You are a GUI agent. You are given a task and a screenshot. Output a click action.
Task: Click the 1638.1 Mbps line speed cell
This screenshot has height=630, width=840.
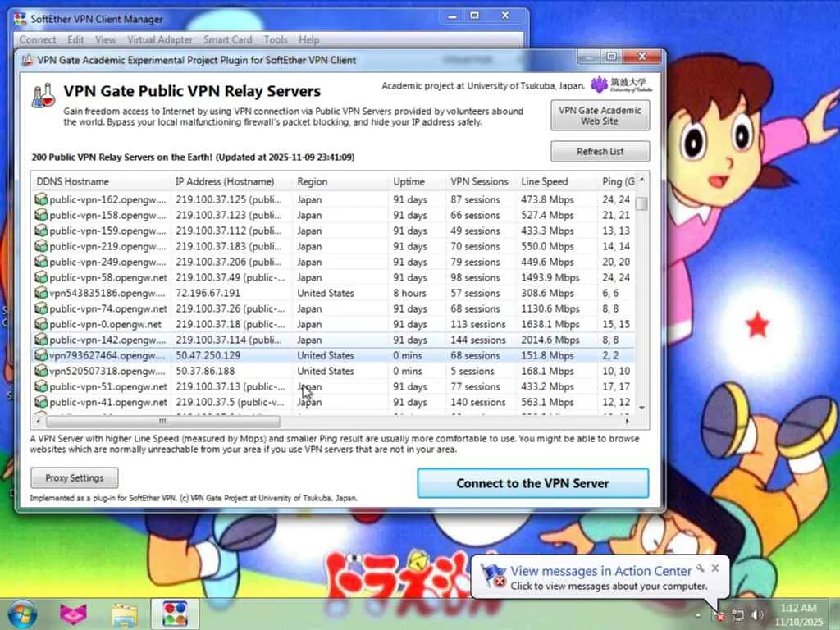tap(550, 324)
